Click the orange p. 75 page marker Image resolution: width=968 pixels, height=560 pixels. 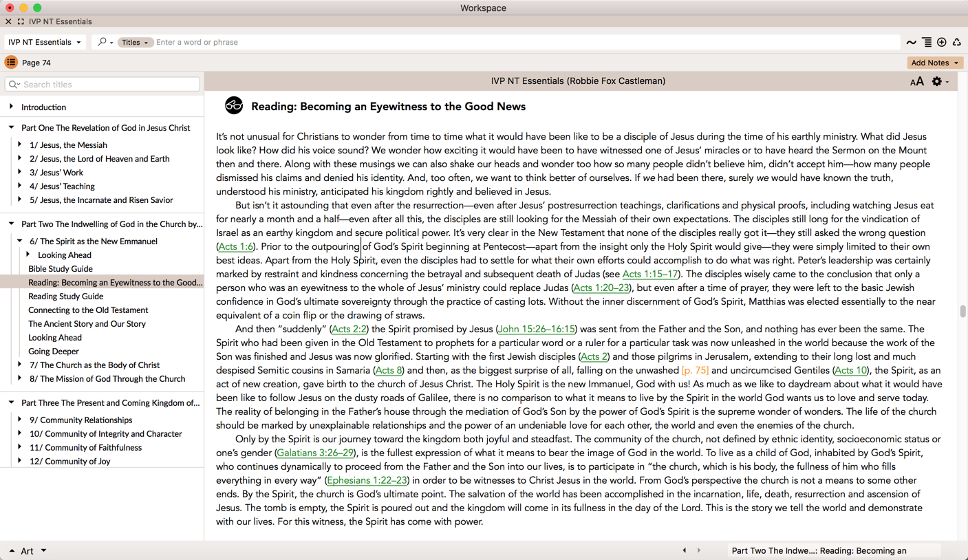click(x=695, y=370)
